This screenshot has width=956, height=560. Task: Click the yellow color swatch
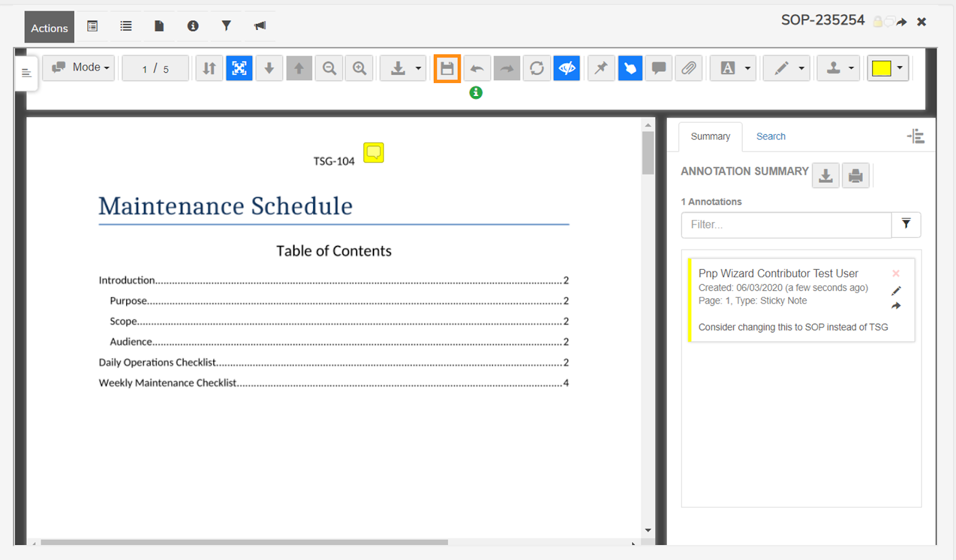pyautogui.click(x=881, y=69)
